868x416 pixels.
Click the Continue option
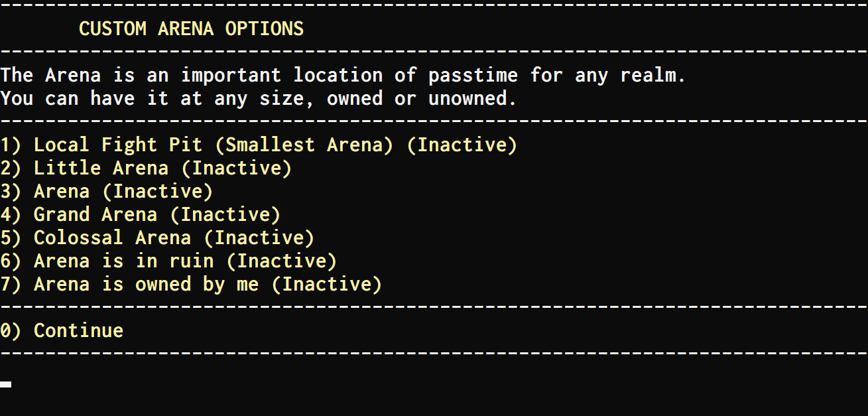(x=78, y=330)
